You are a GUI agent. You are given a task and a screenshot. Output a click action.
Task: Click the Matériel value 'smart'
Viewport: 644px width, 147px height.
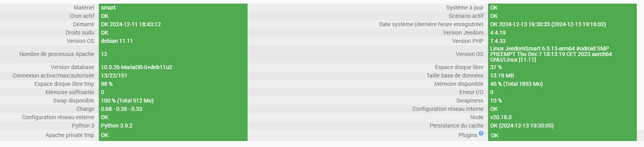(108, 8)
